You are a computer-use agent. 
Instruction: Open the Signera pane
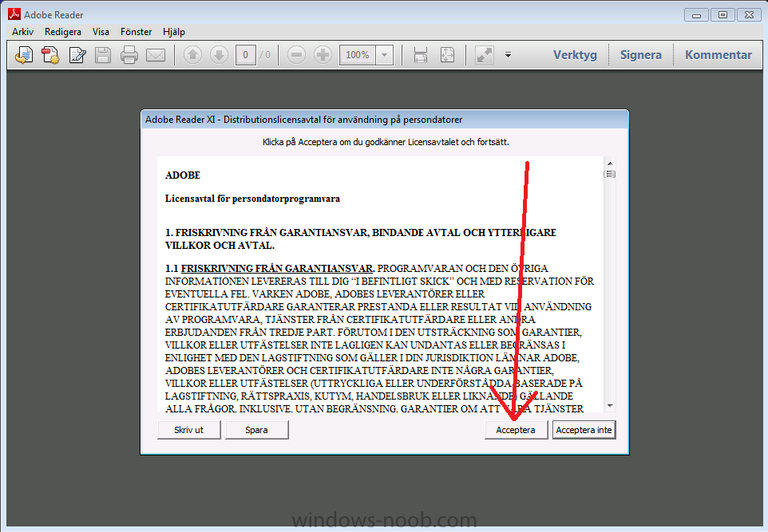[640, 55]
